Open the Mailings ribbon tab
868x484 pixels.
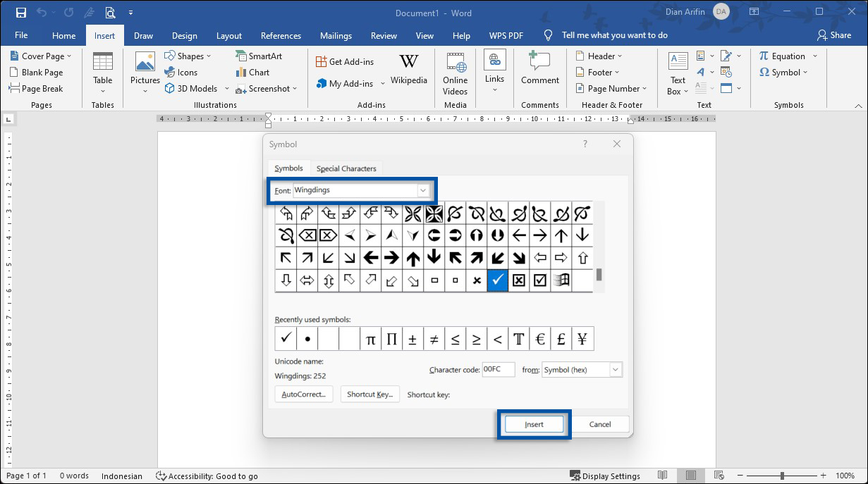(x=336, y=35)
